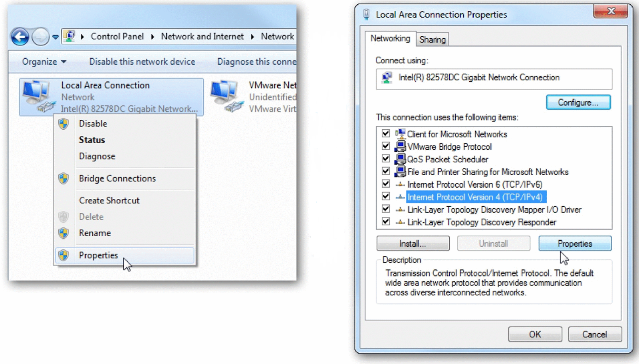Click the Back arrow in Network Connections
Image resolution: width=639 pixels, height=364 pixels.
(x=20, y=37)
